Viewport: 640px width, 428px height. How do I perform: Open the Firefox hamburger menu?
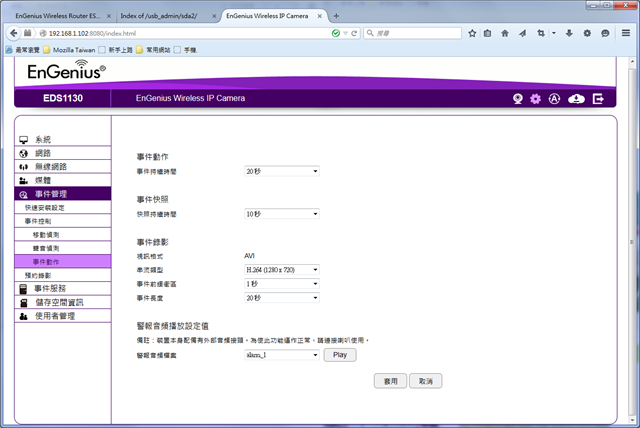(626, 33)
